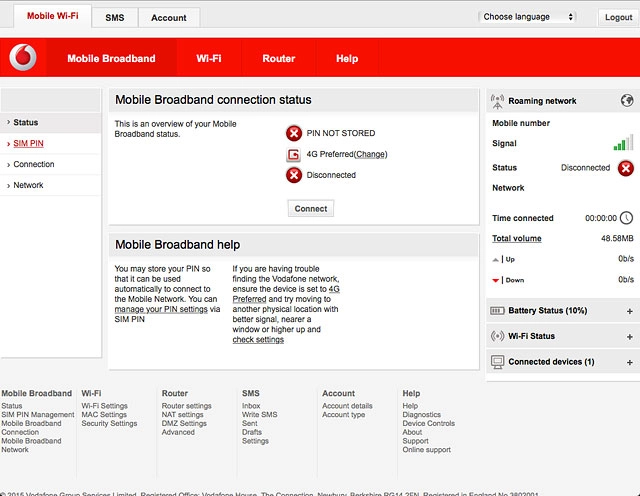Click the Vodafone logo icon

tap(22, 59)
